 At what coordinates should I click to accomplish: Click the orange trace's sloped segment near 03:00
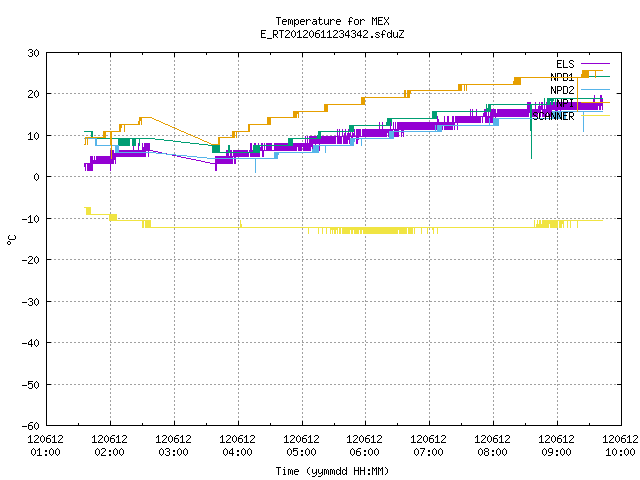tap(182, 131)
